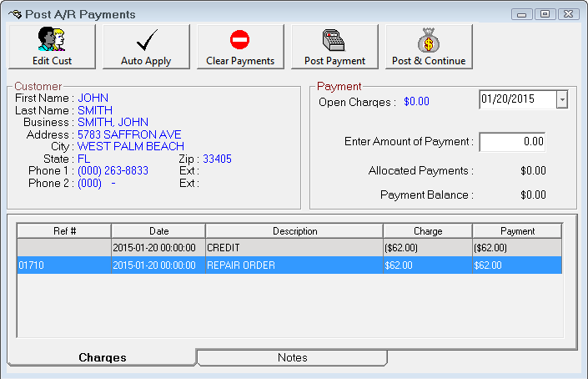Switch to the Notes tab
The image size is (588, 379).
click(x=292, y=357)
